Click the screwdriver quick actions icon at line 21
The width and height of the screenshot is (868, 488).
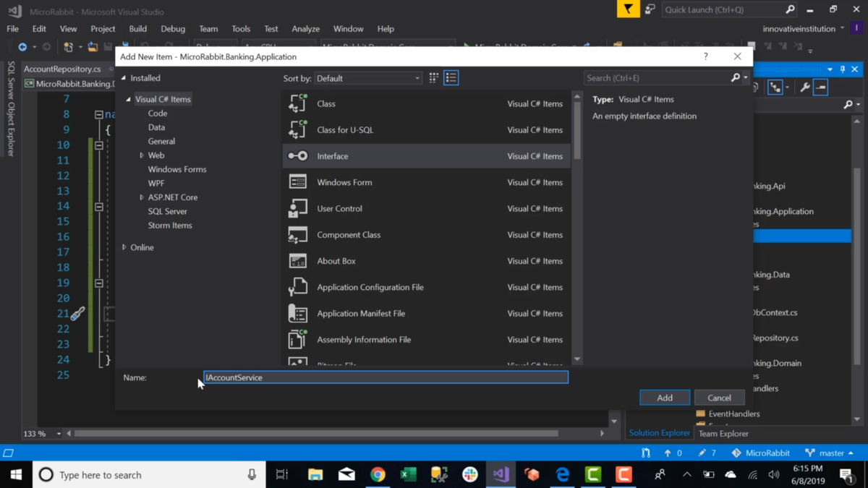(x=77, y=314)
